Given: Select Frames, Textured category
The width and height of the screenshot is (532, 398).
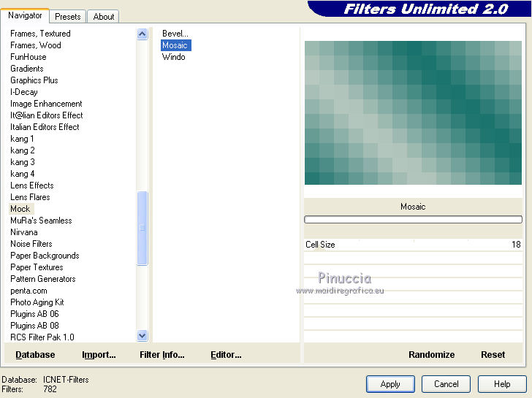Looking at the screenshot, I should pyautogui.click(x=40, y=34).
